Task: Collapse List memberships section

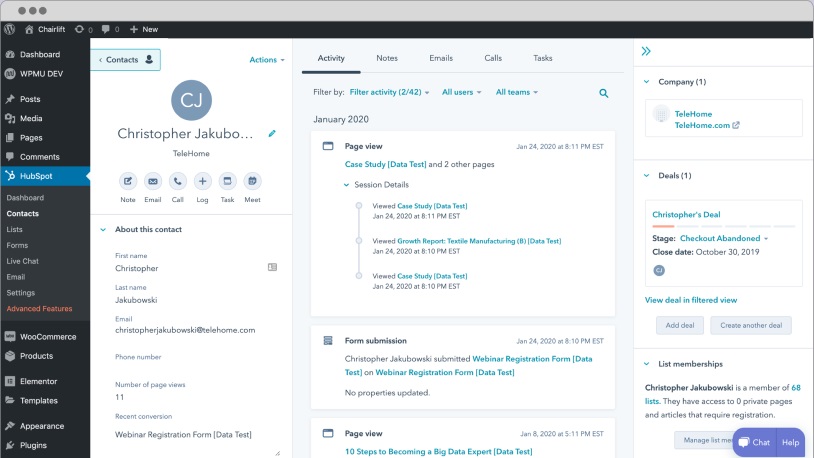Action: (647, 364)
